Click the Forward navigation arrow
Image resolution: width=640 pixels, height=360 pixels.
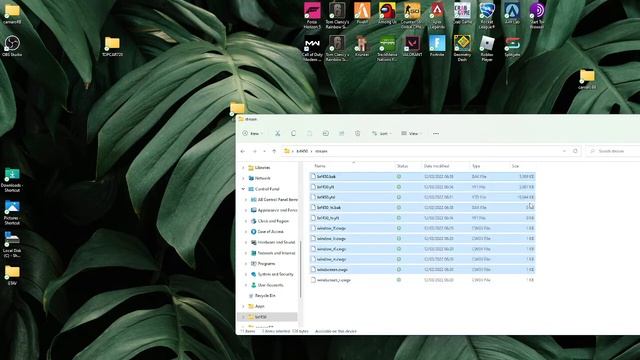point(254,151)
